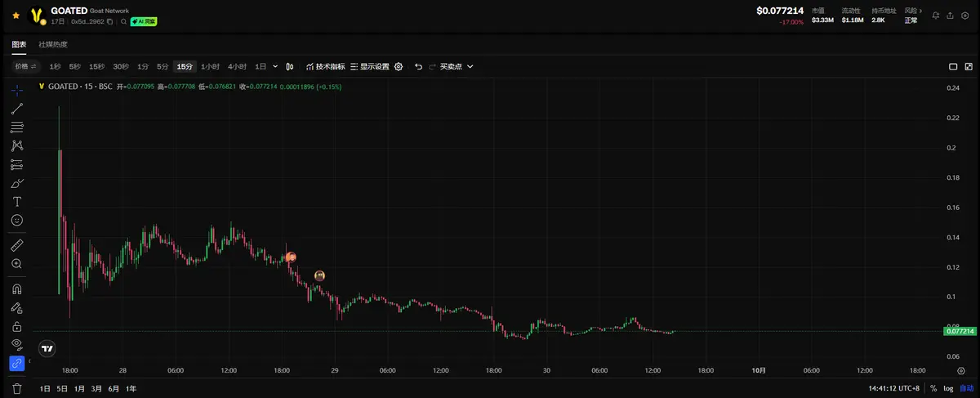Set range to 6月

(x=114, y=388)
